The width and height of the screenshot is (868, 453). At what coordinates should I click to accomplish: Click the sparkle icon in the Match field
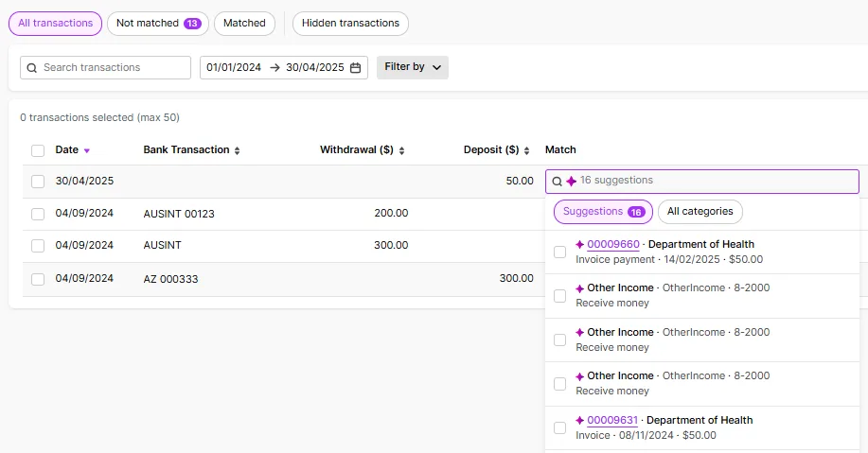pos(572,181)
